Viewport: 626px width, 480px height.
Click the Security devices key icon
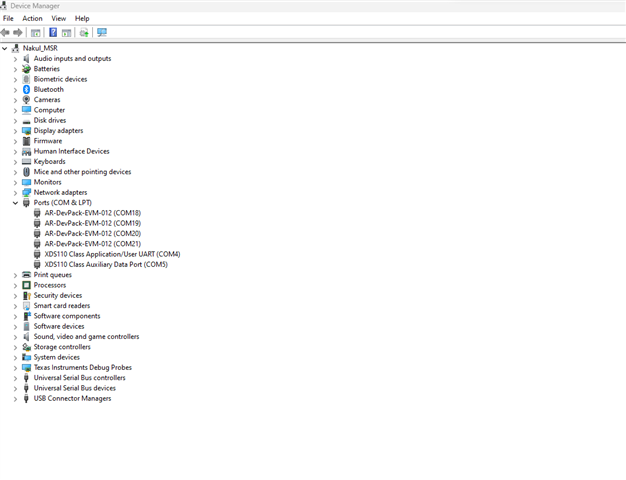(26, 296)
